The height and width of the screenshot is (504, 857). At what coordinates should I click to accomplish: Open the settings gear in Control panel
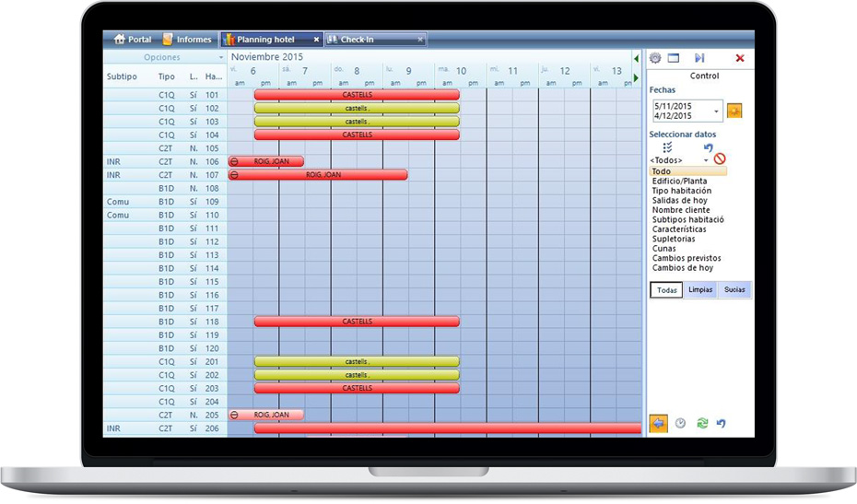(x=655, y=58)
